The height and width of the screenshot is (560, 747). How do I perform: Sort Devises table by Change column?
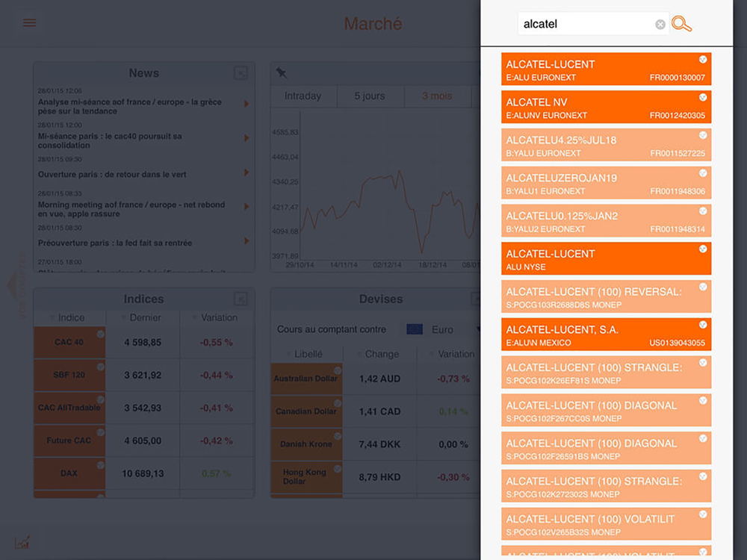(x=379, y=354)
